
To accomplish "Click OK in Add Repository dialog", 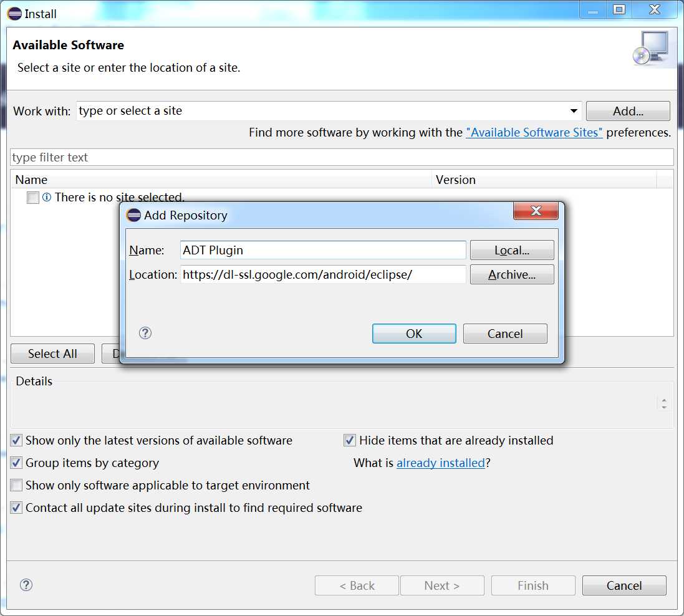I will point(414,334).
